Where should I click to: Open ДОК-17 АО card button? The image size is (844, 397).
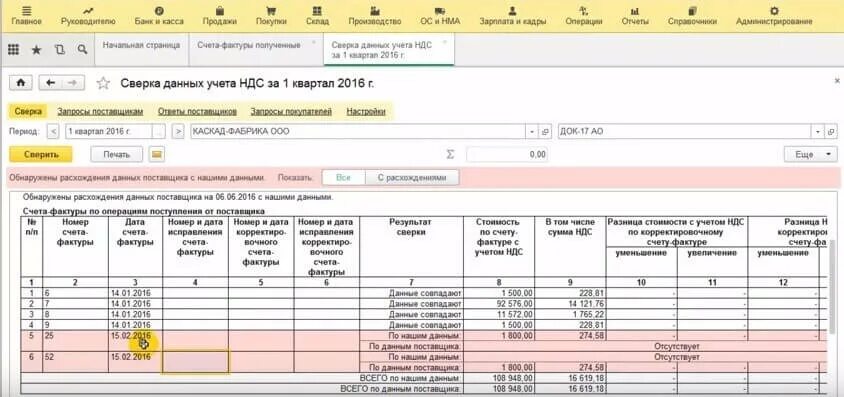(x=831, y=131)
